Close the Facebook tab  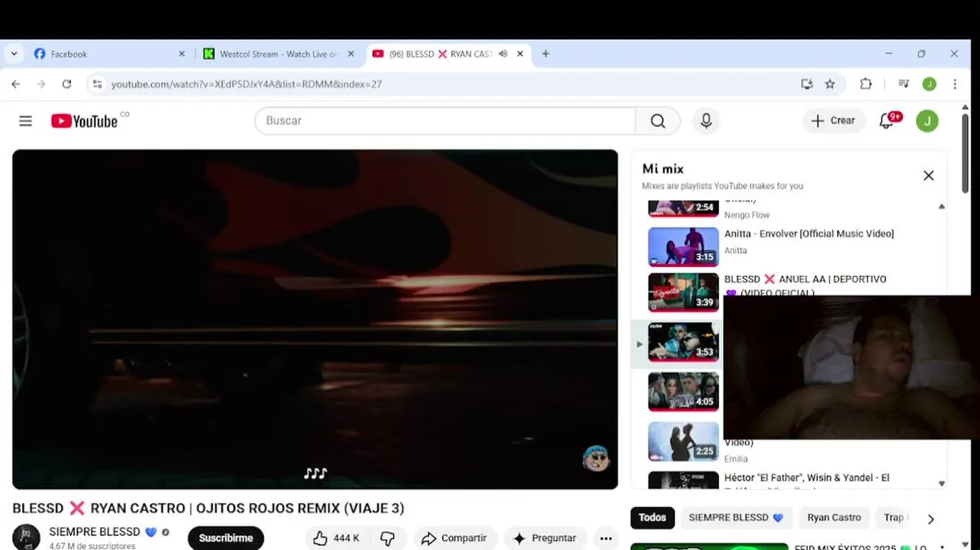pyautogui.click(x=182, y=54)
